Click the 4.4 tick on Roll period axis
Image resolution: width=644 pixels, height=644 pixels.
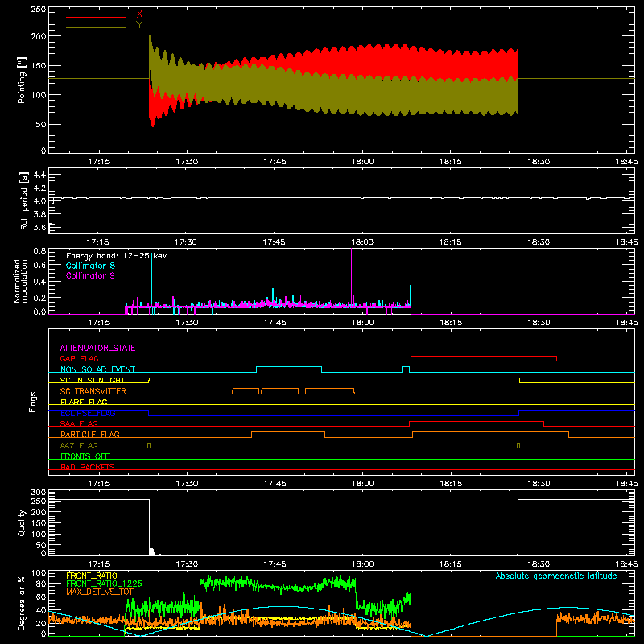pyautogui.click(x=39, y=175)
